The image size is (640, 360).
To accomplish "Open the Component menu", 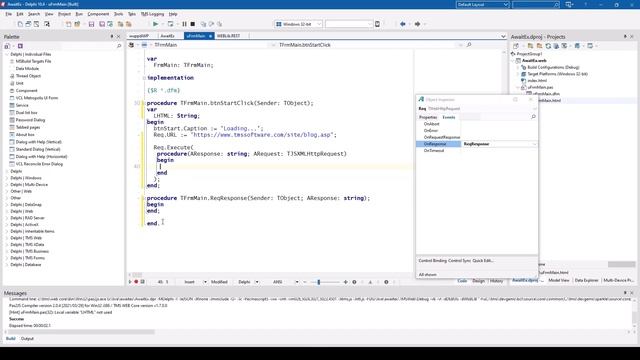I will [x=98, y=14].
